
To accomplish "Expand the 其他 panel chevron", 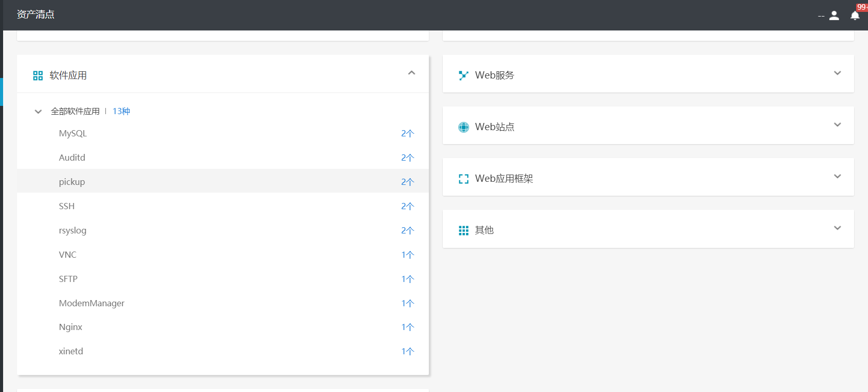I will [838, 228].
